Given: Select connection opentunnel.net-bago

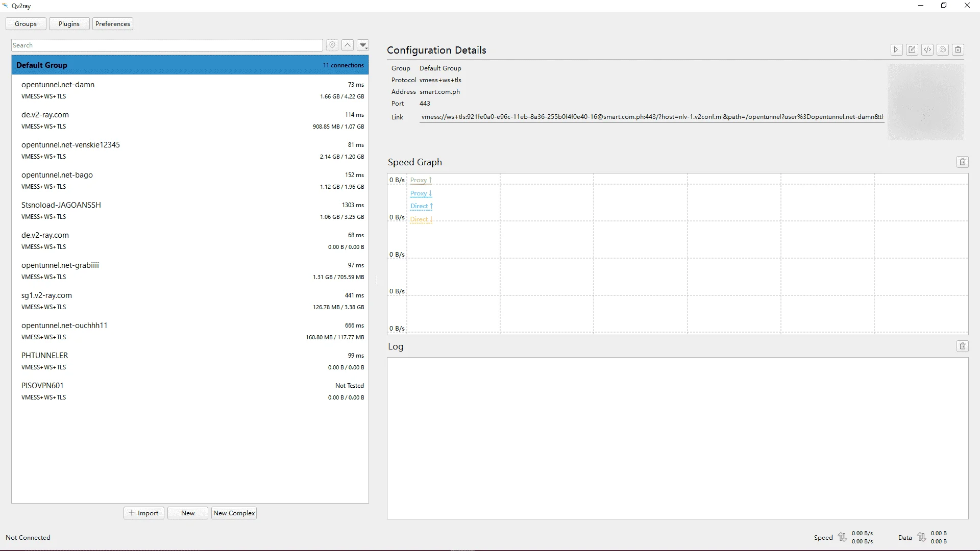Looking at the screenshot, I should [190, 181].
